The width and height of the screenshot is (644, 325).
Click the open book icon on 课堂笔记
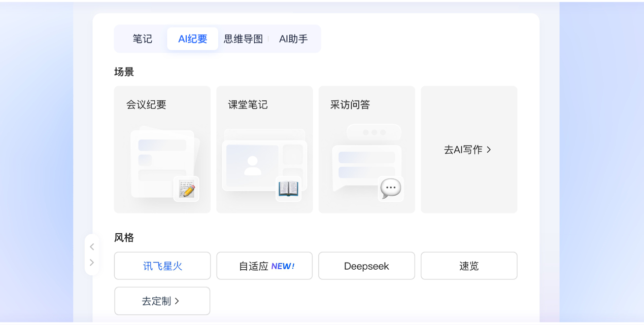coord(288,189)
